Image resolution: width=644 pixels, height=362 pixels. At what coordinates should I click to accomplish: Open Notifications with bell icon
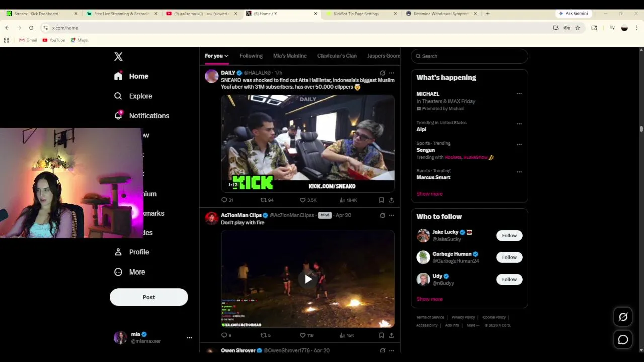pos(141,115)
